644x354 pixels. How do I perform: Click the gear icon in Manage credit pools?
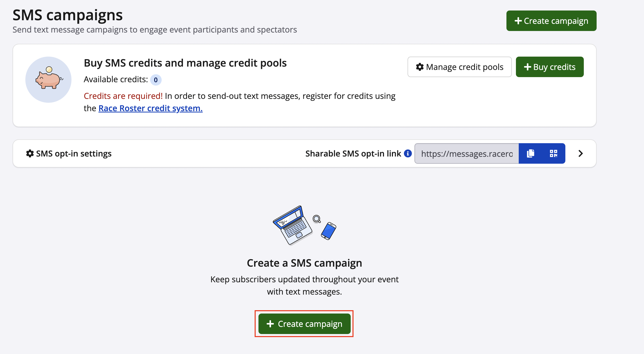click(x=420, y=67)
